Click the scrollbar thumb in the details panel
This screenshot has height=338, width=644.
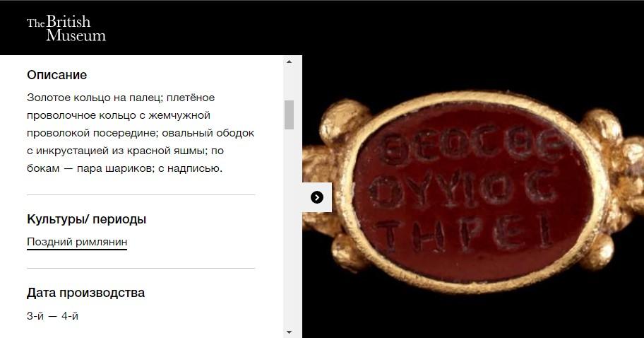289,115
